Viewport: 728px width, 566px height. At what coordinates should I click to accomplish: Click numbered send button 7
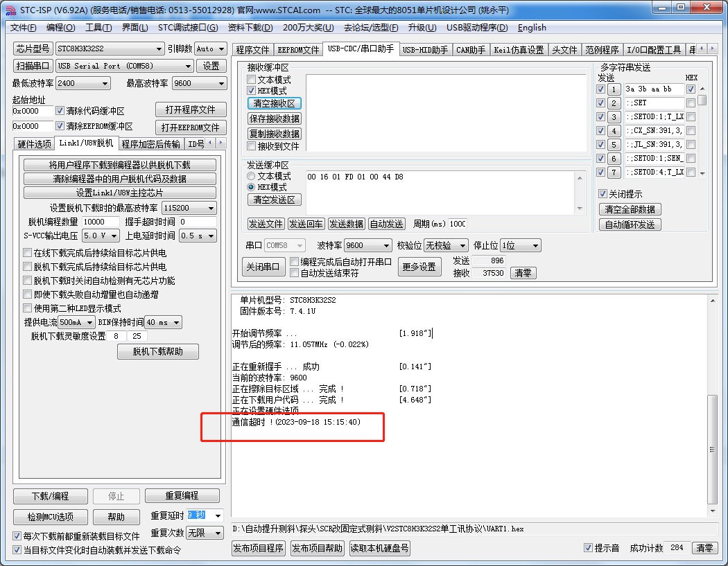[614, 173]
